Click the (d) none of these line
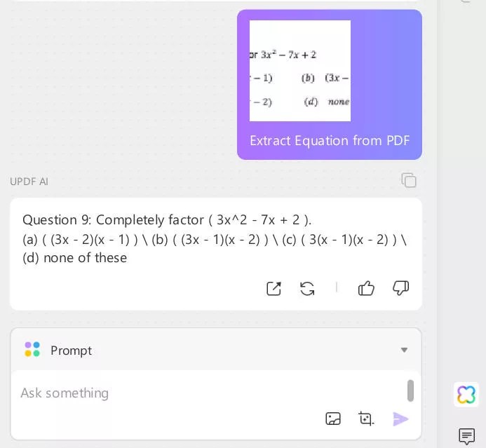 click(75, 258)
